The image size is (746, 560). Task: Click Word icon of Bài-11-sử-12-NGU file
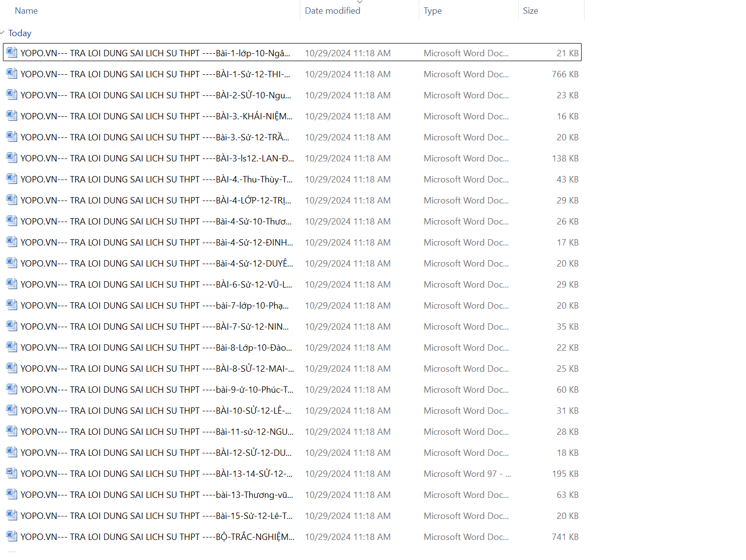pos(12,431)
